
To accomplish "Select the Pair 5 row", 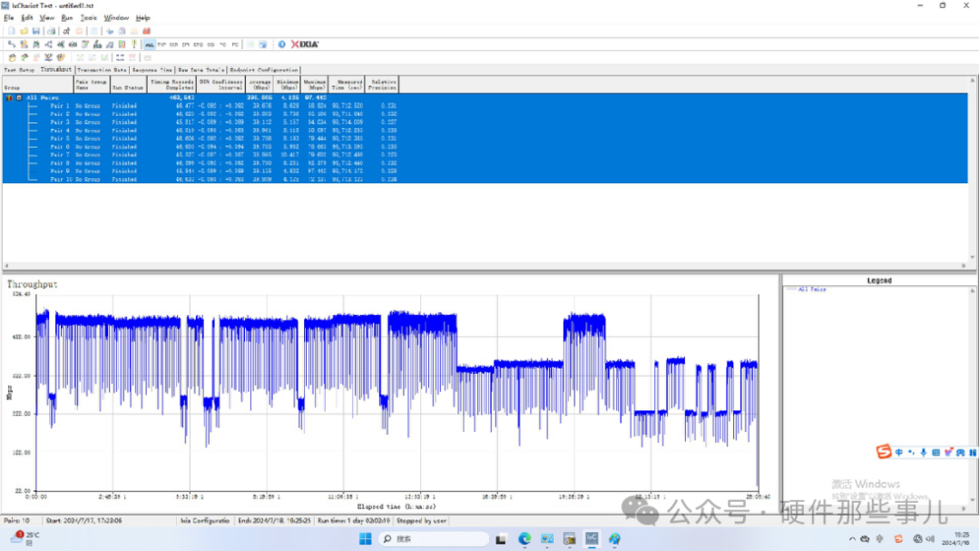I will 59,138.
